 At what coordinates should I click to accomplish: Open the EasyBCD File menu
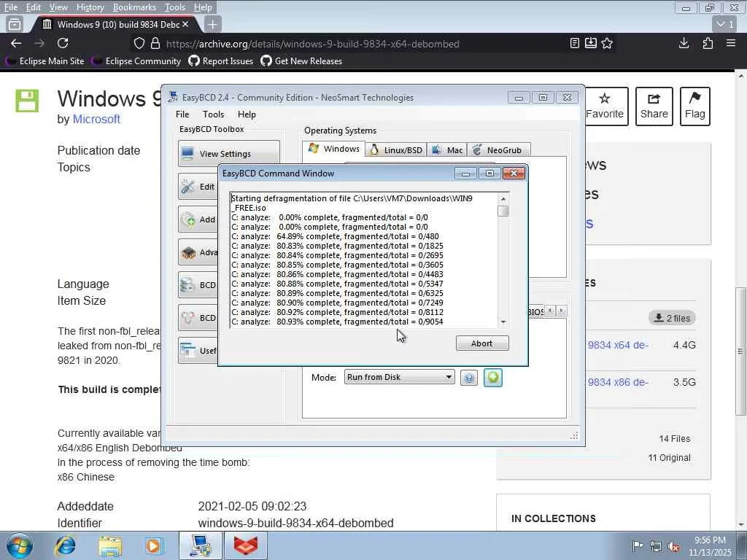182,114
